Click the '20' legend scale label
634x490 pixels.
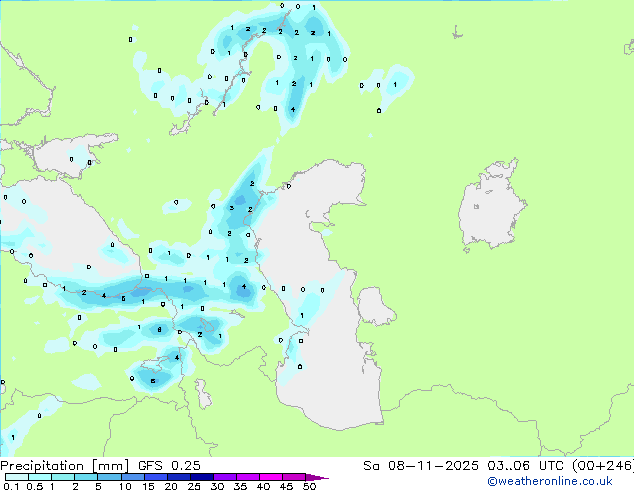(171, 486)
